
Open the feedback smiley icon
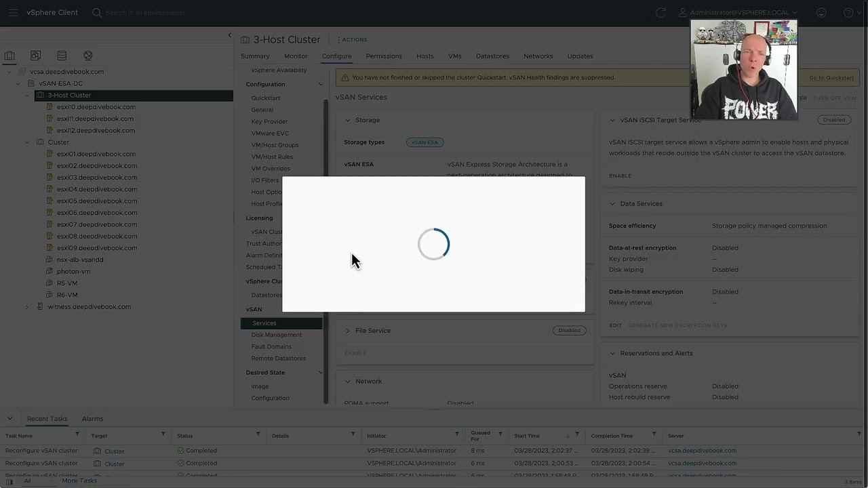click(x=821, y=12)
